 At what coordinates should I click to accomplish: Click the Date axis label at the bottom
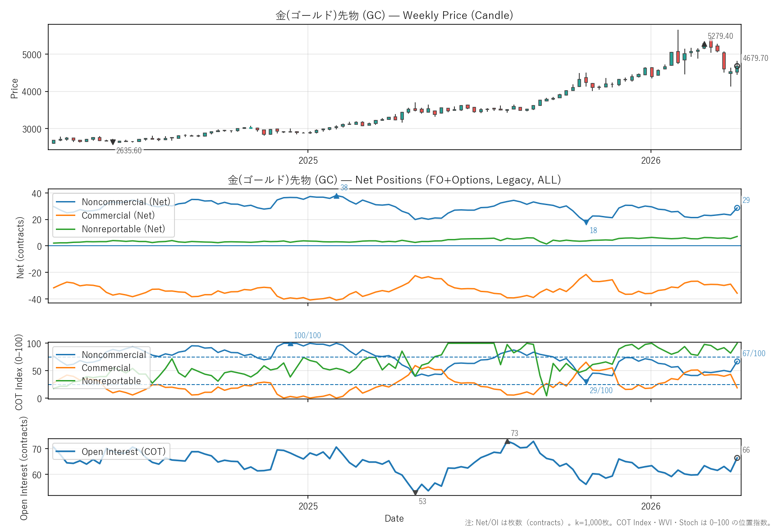click(394, 518)
